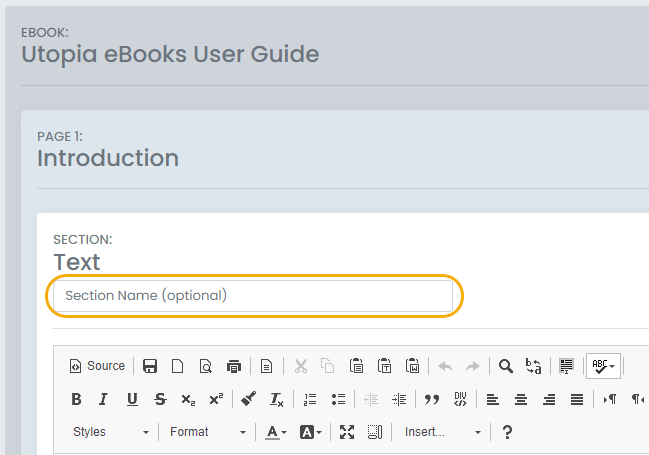Screen dimensions: 649x455
Task: Open the Styles dropdown
Action: click(x=110, y=432)
